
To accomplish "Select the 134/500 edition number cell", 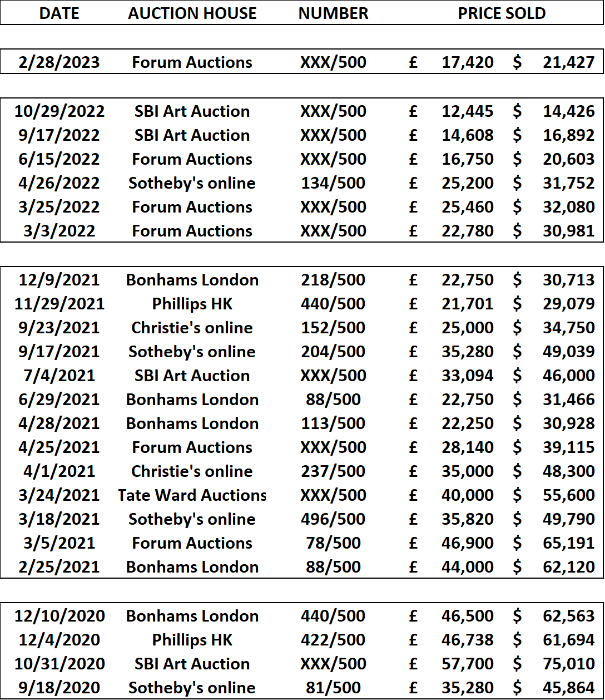I will (x=334, y=183).
